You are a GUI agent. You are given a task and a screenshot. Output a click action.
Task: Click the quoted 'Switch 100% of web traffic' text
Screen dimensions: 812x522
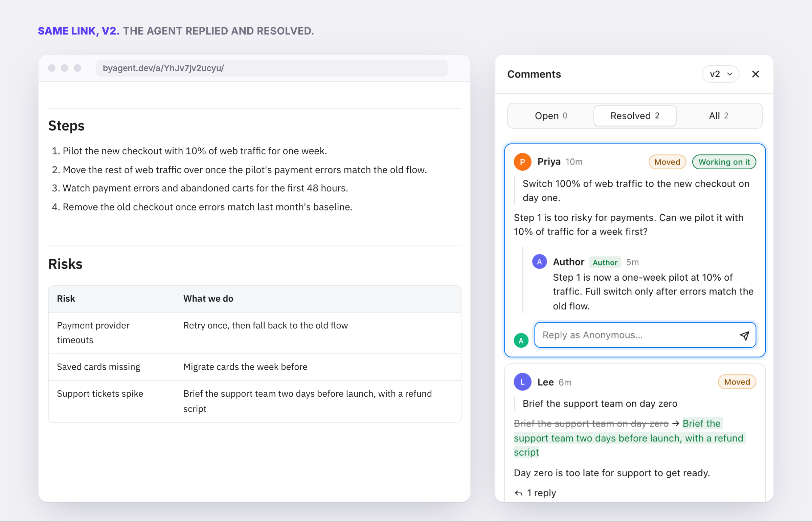pyautogui.click(x=636, y=191)
